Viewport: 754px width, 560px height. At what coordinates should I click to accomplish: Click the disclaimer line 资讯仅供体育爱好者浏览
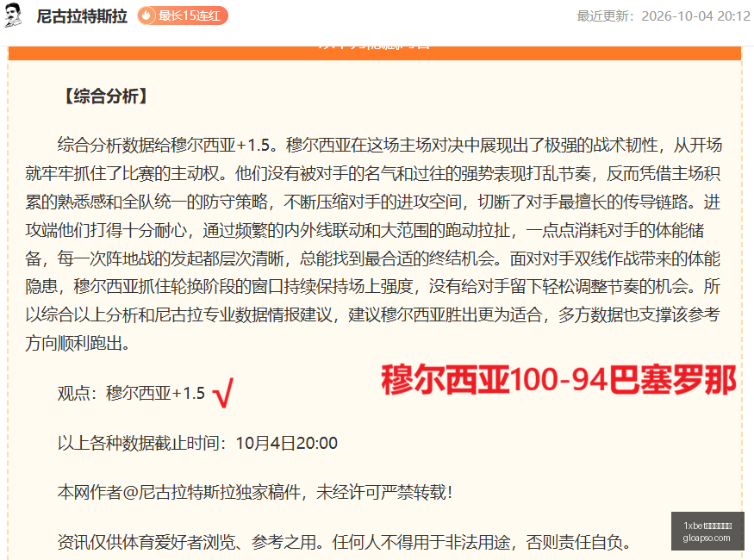tap(345, 542)
